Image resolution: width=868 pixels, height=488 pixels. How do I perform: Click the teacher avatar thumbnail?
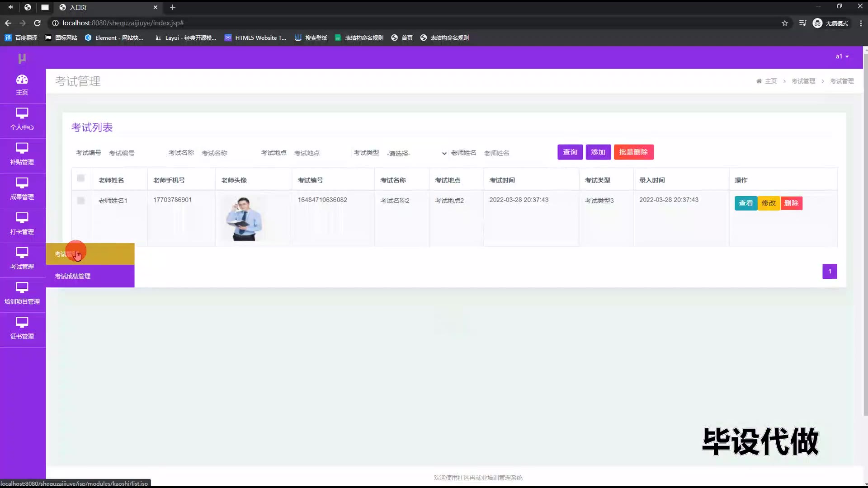pyautogui.click(x=244, y=219)
